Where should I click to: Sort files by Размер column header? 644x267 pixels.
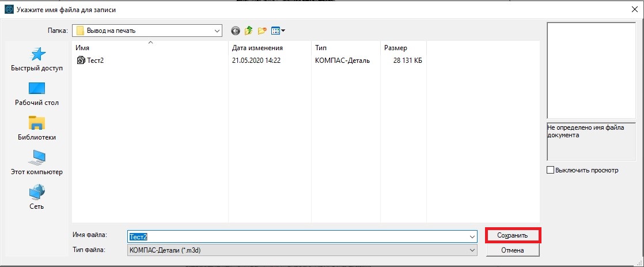coord(395,47)
